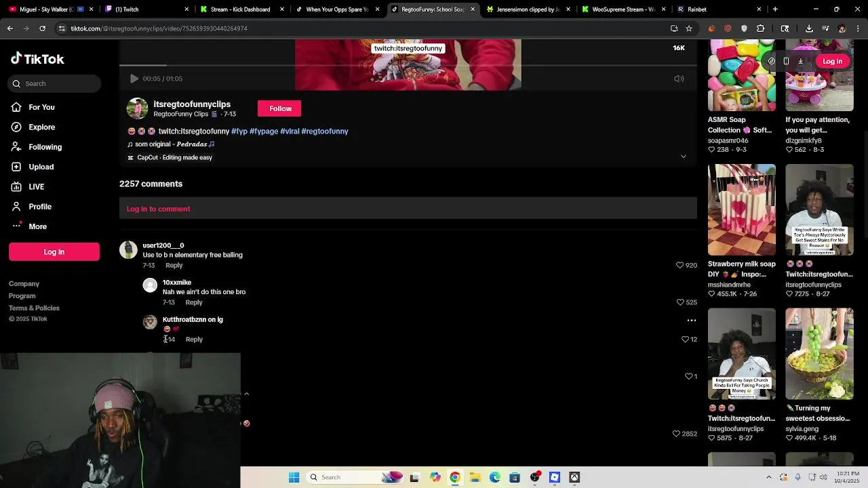The height and width of the screenshot is (488, 868).
Task: Bookmark this page with star icon
Action: [689, 28]
